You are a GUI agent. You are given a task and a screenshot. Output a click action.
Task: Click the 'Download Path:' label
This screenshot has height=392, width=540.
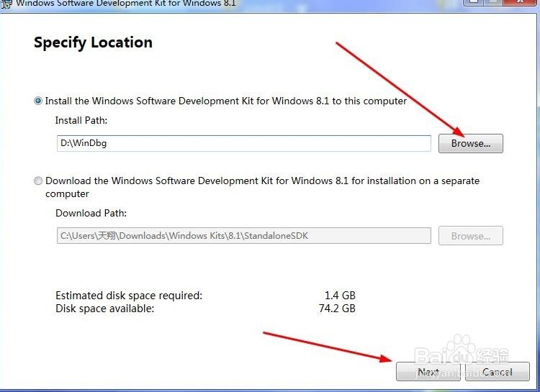pos(91,214)
